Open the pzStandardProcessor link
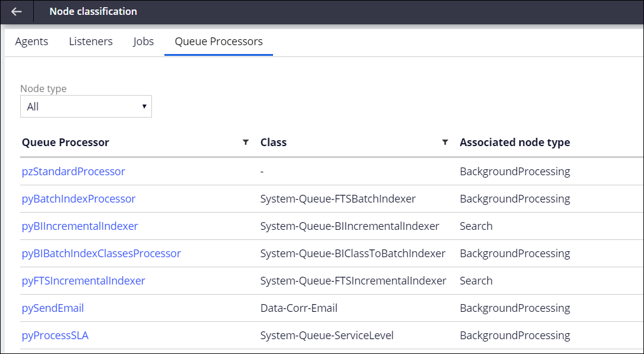Image resolution: width=644 pixels, height=354 pixels. pos(74,172)
